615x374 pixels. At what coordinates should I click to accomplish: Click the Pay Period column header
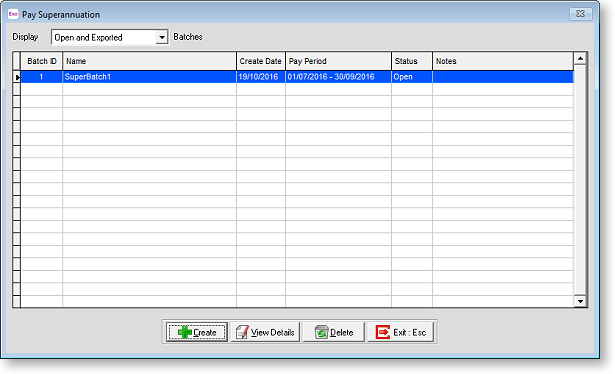[x=338, y=61]
